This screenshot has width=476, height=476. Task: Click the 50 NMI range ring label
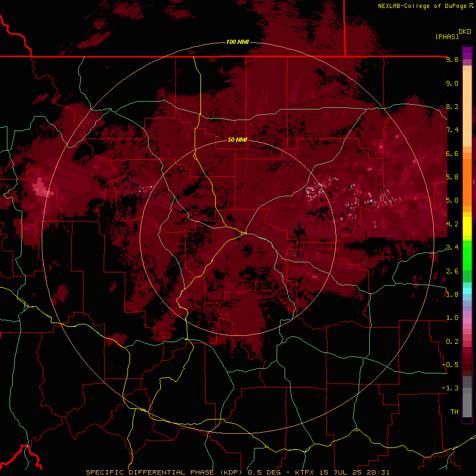[237, 140]
